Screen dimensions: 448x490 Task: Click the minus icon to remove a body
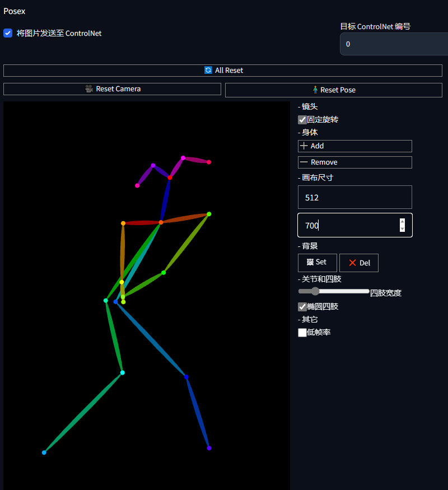coord(304,162)
